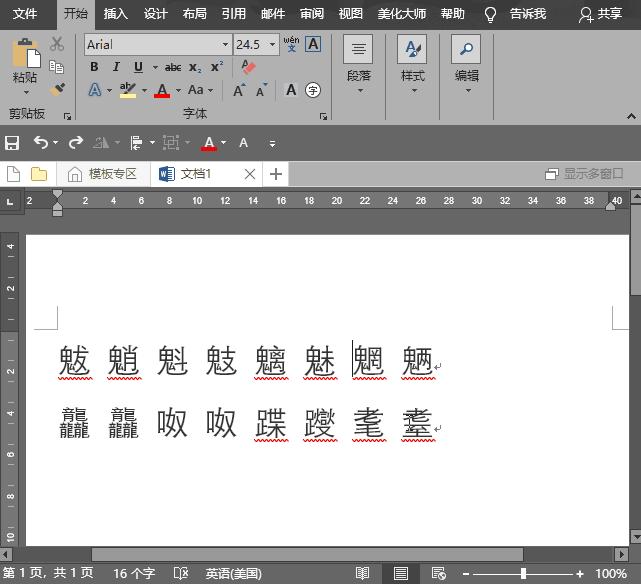Open the 文件 File menu
This screenshot has height=584, width=641.
point(25,14)
